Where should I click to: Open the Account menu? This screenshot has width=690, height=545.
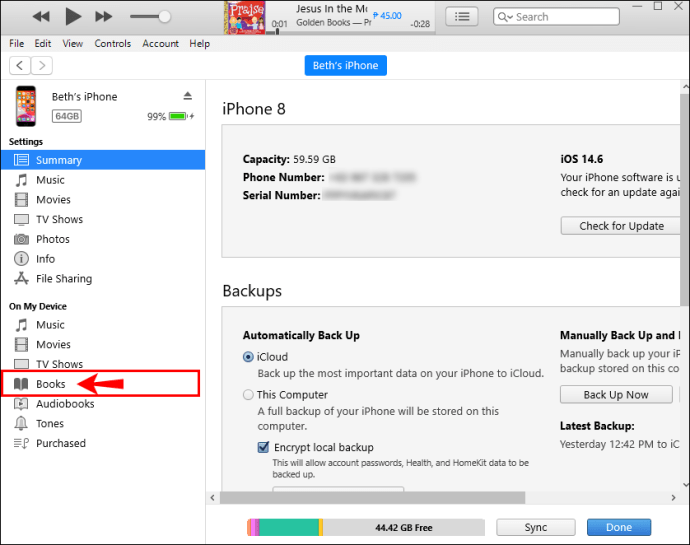[160, 44]
